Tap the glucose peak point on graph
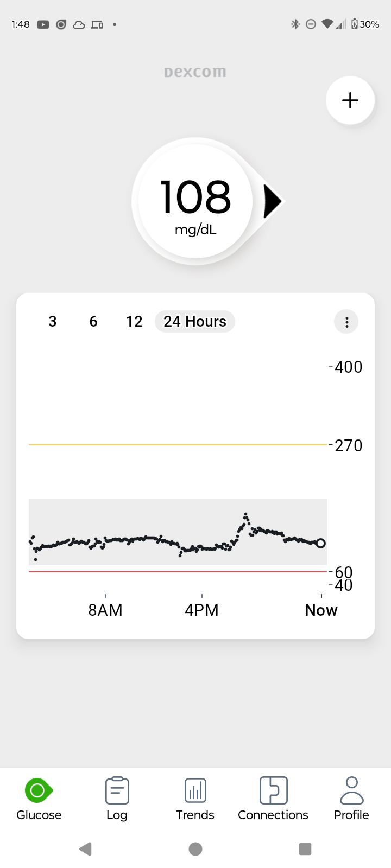The height and width of the screenshot is (868, 391). (x=245, y=514)
